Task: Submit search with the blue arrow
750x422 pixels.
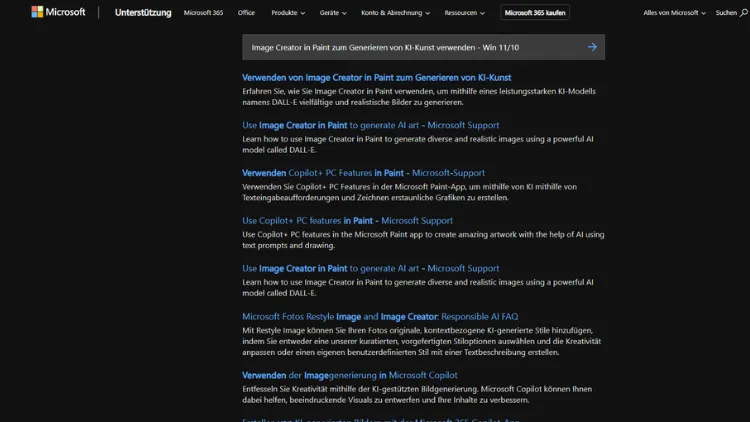Action: tap(592, 47)
